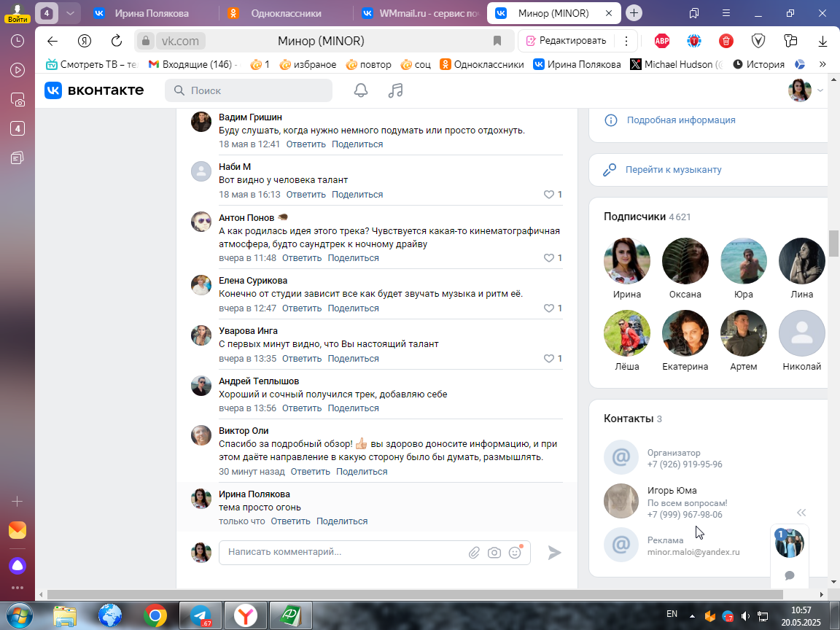Open the chat bubble icon at bottom right
Image resolution: width=840 pixels, height=630 pixels.
pos(790,575)
